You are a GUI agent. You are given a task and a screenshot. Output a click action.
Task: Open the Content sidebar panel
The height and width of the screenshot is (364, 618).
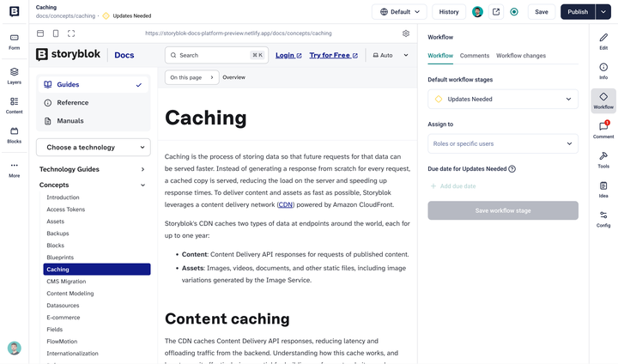[x=15, y=106]
